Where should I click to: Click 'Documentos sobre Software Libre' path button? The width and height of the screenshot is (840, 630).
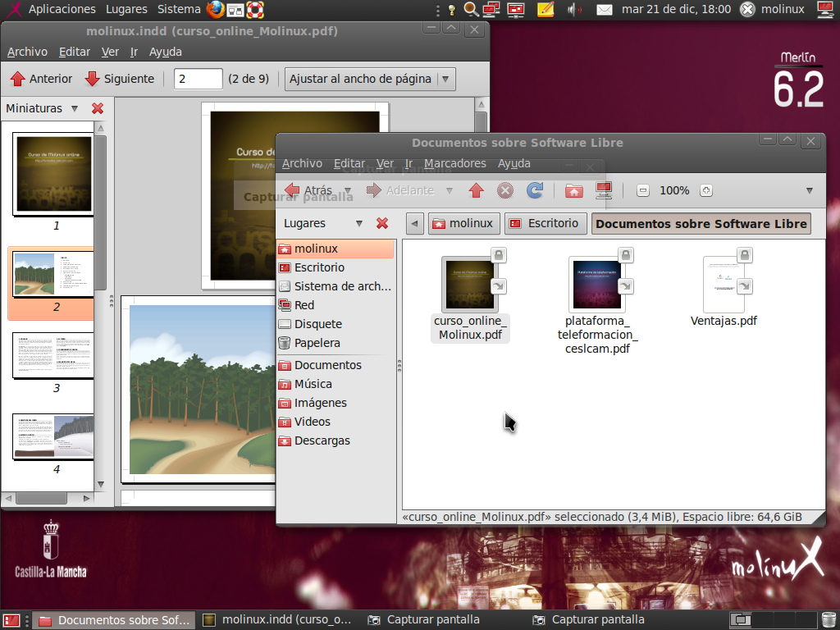coord(701,223)
